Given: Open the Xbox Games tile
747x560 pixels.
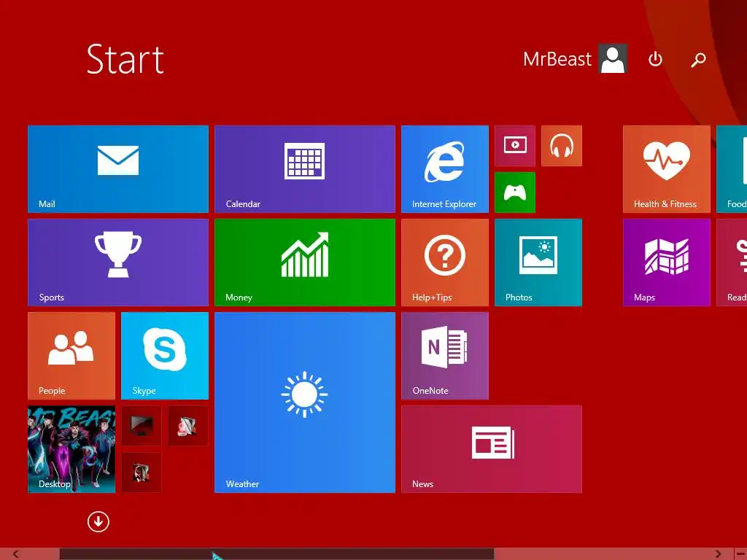Looking at the screenshot, I should [x=515, y=192].
